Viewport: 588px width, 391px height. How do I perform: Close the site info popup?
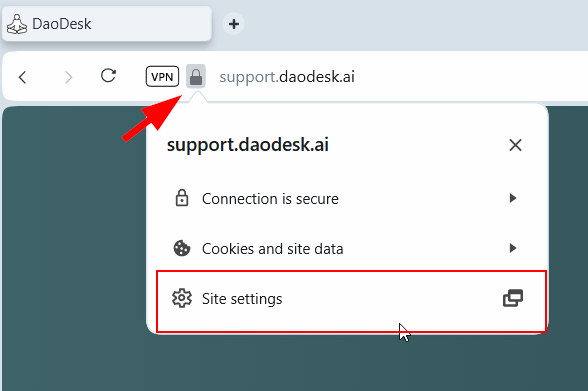515,145
